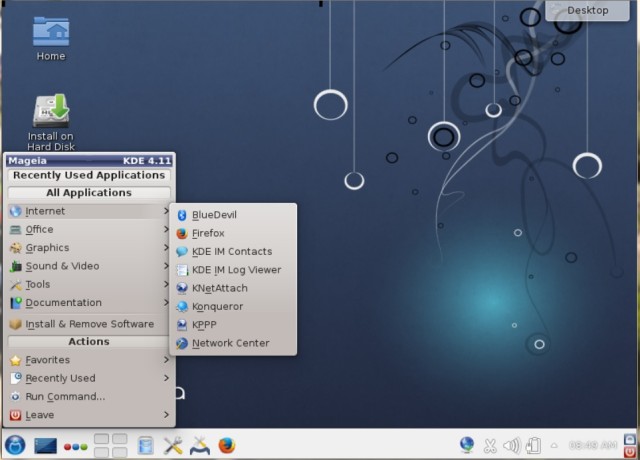Open KDE IM Log Viewer
640x460 pixels.
233,270
